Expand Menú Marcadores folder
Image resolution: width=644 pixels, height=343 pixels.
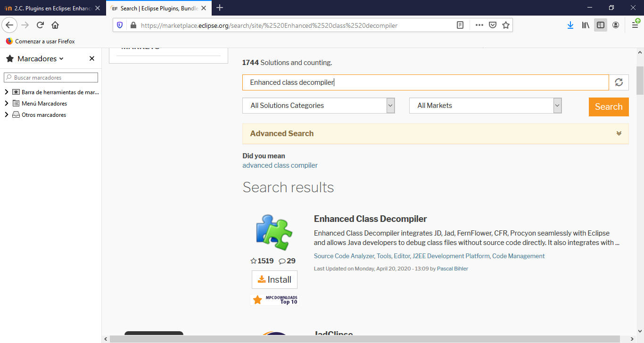point(7,104)
